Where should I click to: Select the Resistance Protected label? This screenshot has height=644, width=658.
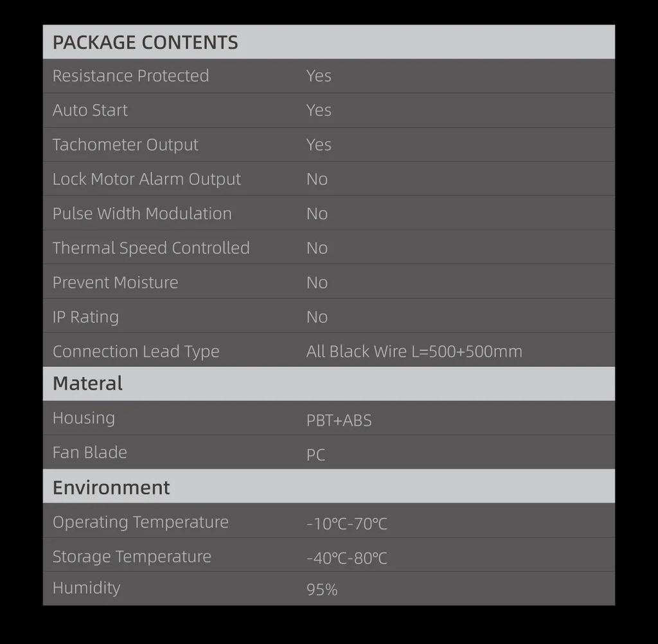130,76
